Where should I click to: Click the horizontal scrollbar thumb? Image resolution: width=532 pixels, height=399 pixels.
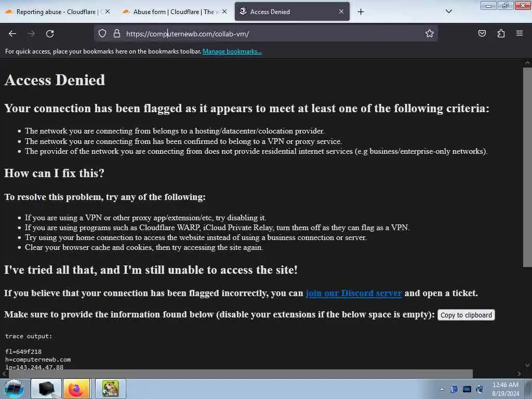point(240,374)
